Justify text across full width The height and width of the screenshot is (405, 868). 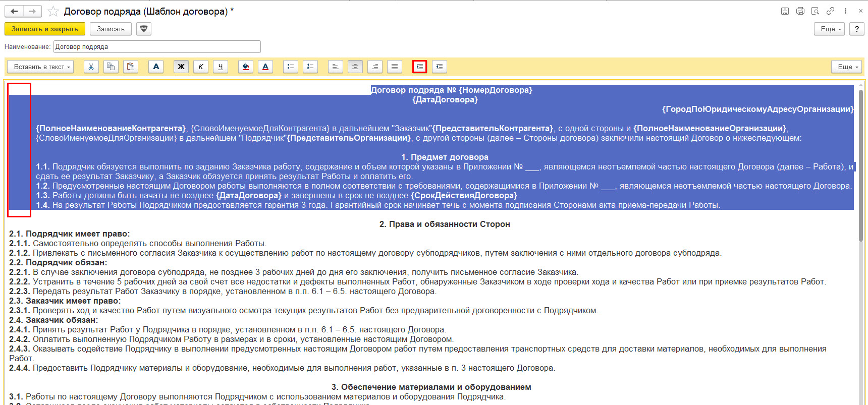395,67
